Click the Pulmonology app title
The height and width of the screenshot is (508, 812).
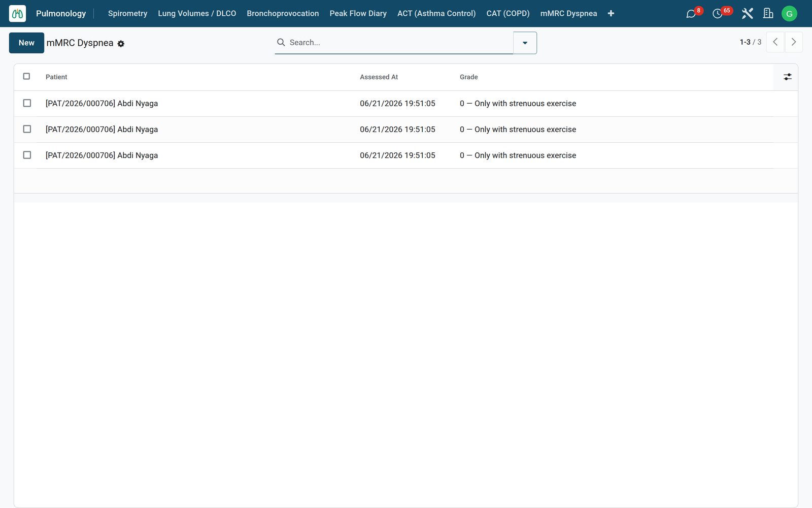click(61, 14)
